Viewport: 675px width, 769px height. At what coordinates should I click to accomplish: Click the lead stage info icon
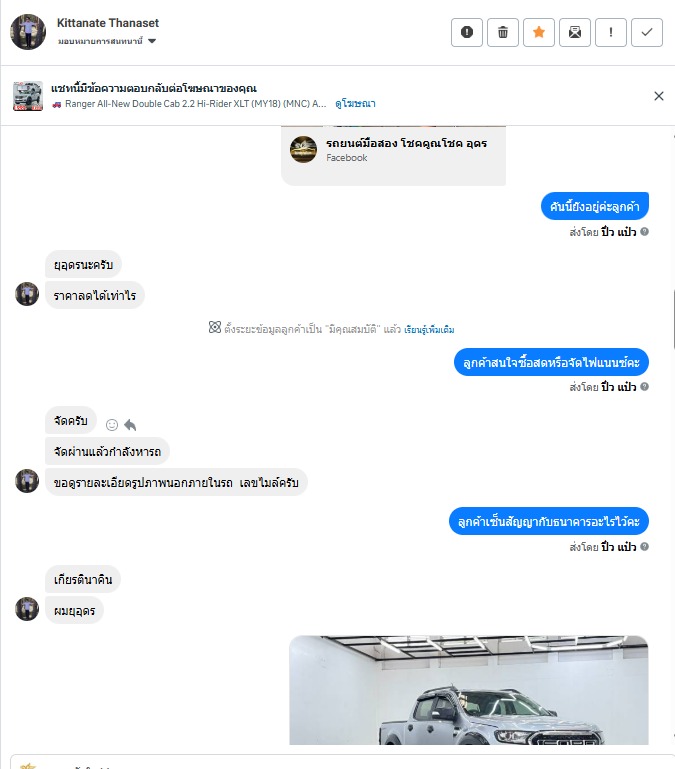coord(215,327)
